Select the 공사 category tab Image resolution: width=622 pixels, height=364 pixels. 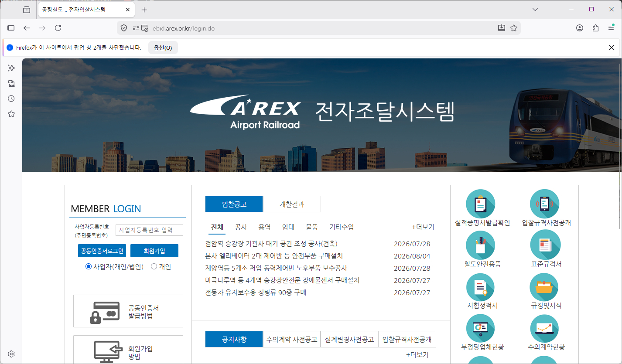241,227
